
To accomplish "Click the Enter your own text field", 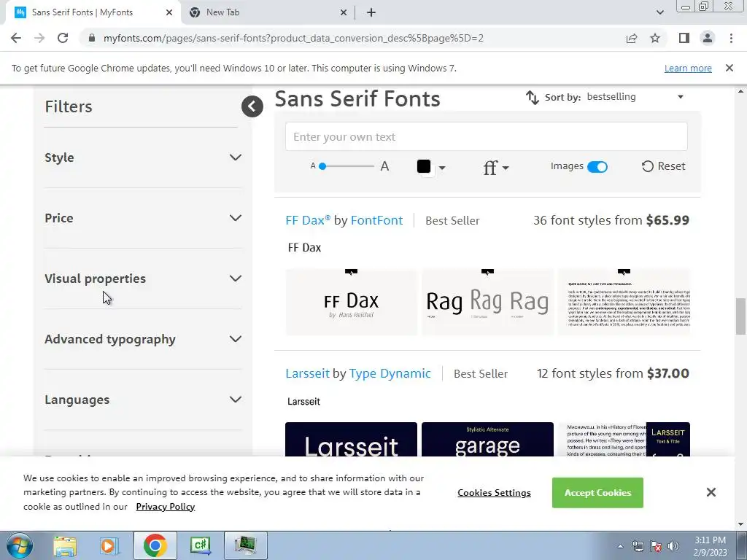I will pos(487,136).
